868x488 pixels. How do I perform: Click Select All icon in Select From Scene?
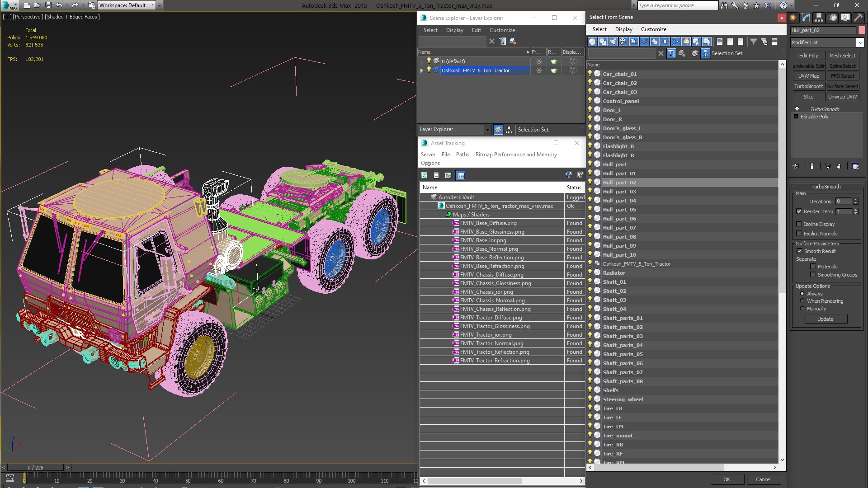720,42
